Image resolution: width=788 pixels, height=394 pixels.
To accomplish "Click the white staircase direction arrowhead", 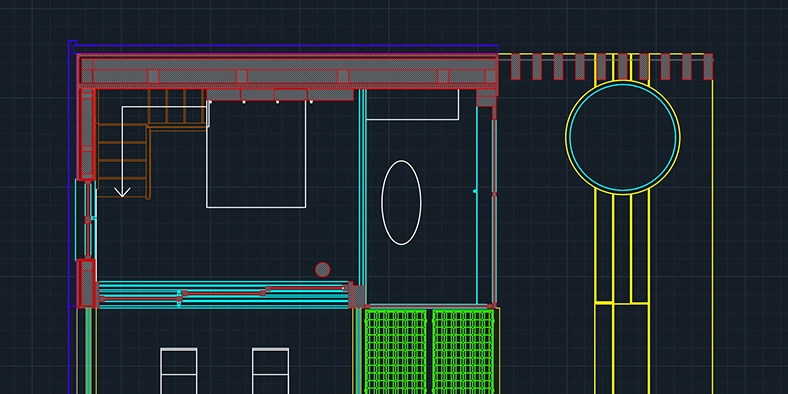I will click(x=122, y=192).
